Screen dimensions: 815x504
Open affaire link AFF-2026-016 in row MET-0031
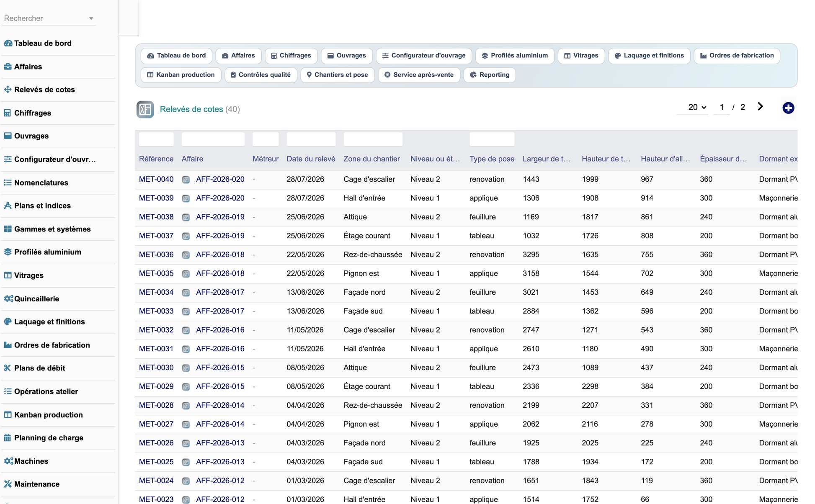220,349
